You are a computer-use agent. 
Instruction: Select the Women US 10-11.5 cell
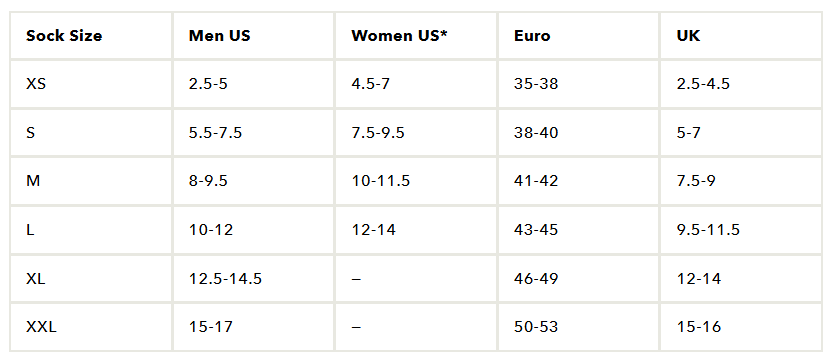[x=416, y=181]
